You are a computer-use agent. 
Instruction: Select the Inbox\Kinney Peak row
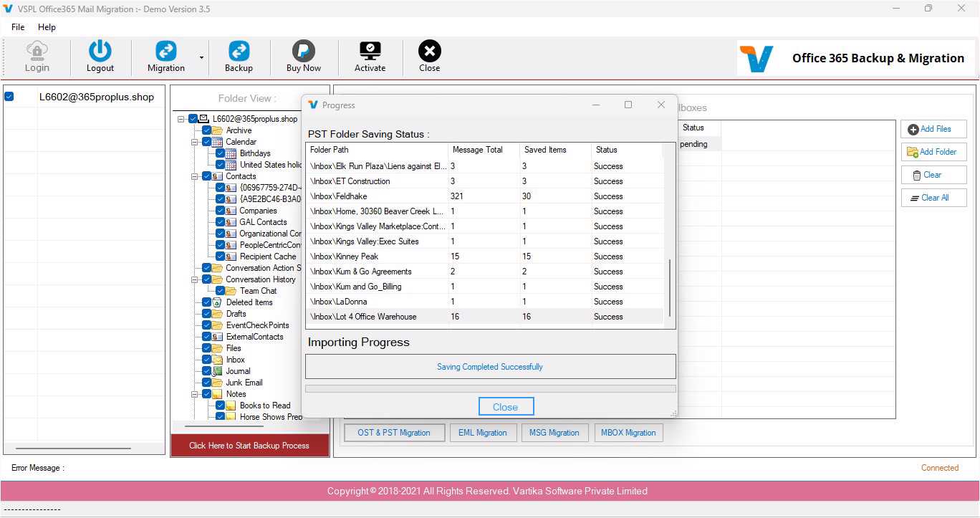pos(484,256)
